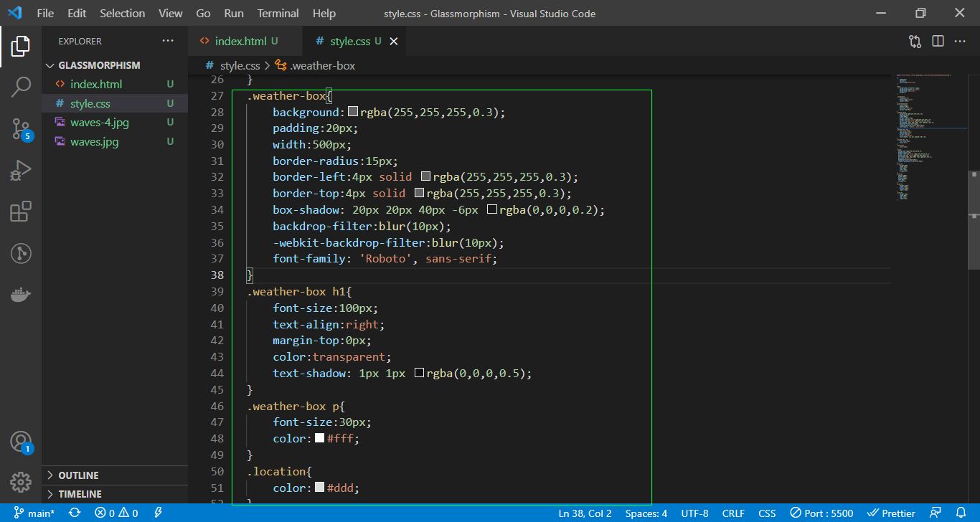
Task: Click line number 38 in the gutter
Action: 217,275
